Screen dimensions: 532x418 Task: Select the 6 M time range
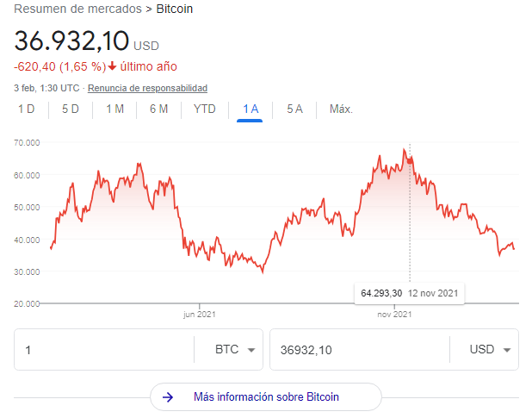pos(158,109)
